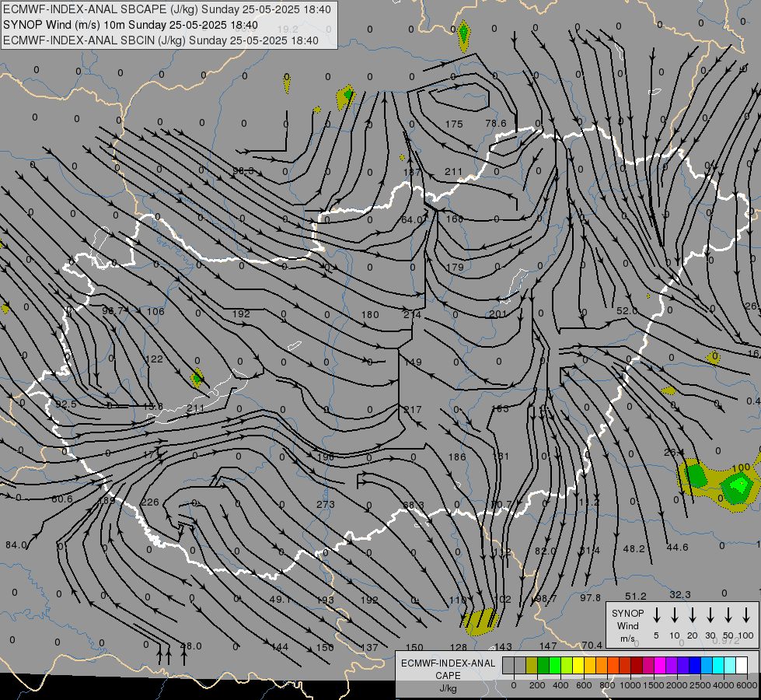Viewport: 761px width, 700px height.
Task: Pick the purple legend swatch
Action: [x=671, y=666]
